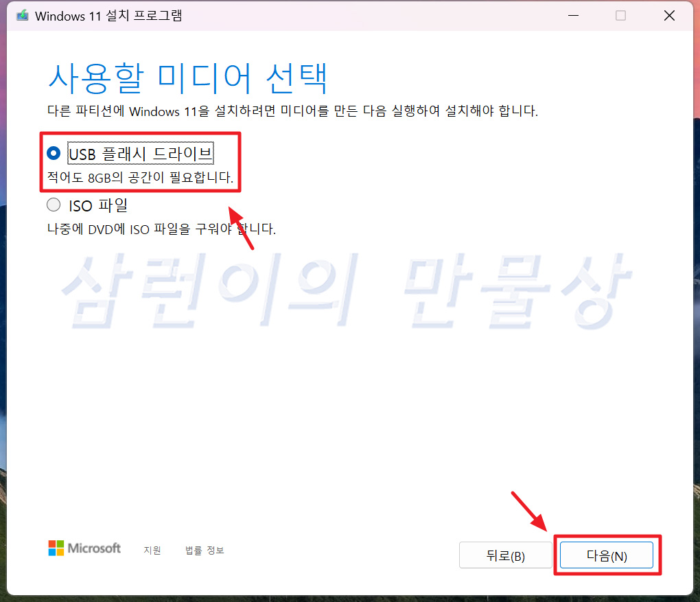
Task: Click the 다음(N) button
Action: 606,555
